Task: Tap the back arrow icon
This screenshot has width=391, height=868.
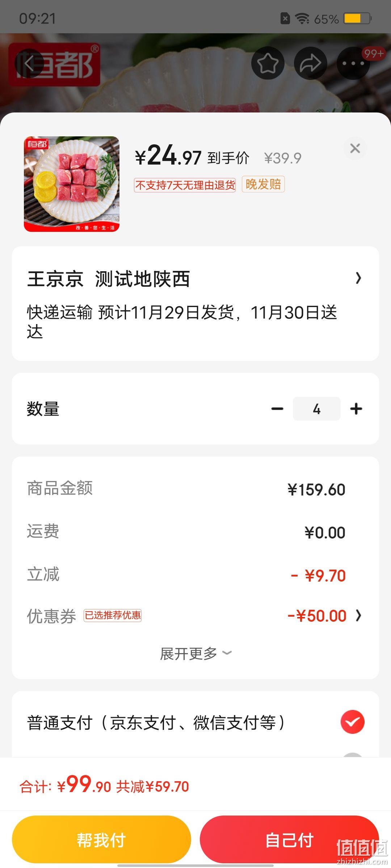Action: [29, 64]
